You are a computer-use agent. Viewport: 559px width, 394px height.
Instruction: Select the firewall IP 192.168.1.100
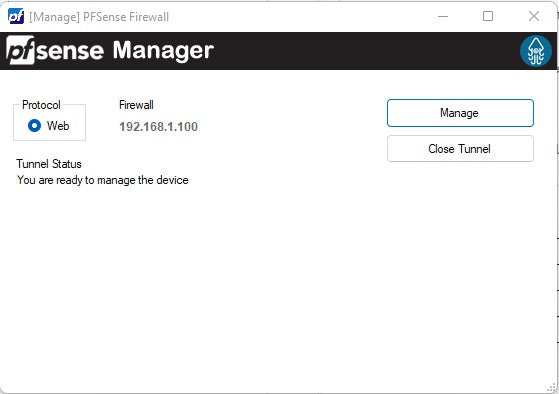[158, 127]
